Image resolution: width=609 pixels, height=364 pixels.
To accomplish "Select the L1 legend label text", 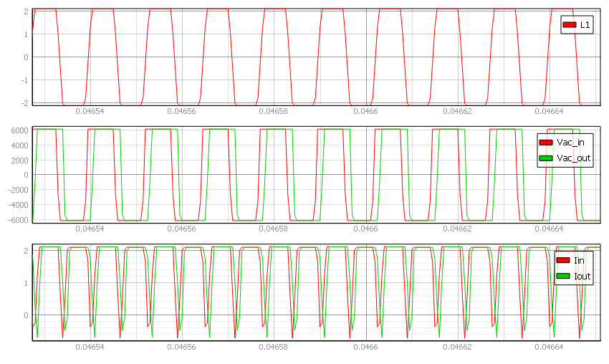I will click(585, 25).
